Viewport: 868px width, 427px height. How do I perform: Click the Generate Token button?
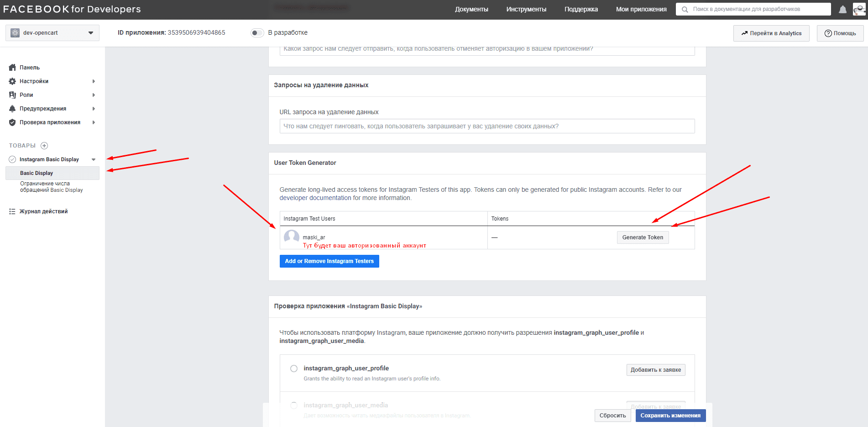[x=643, y=237]
